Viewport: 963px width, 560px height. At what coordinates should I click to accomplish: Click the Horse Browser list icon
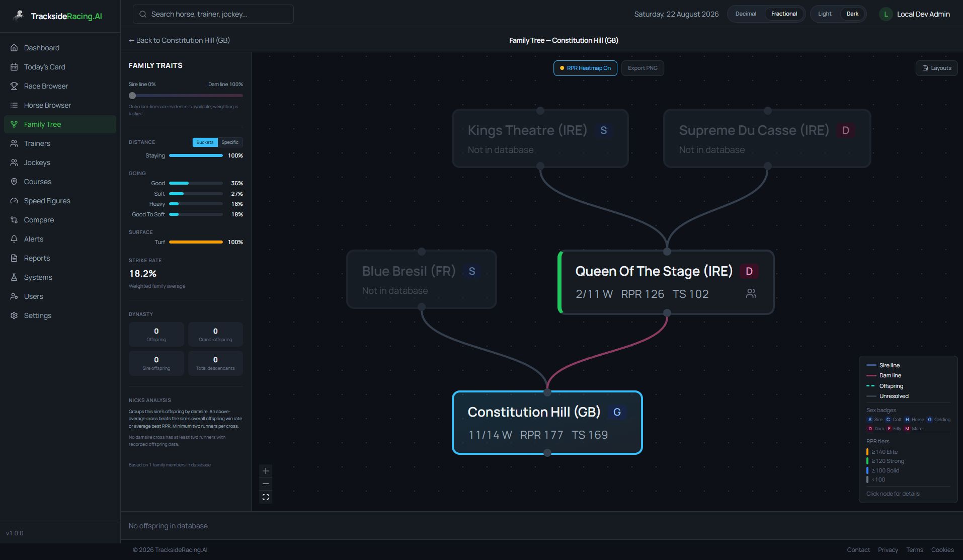pos(14,105)
